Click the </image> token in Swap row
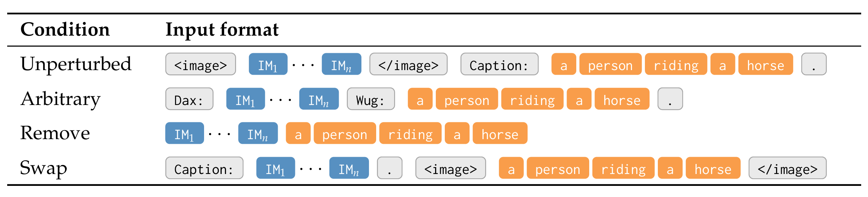The image size is (868, 197). point(788,168)
